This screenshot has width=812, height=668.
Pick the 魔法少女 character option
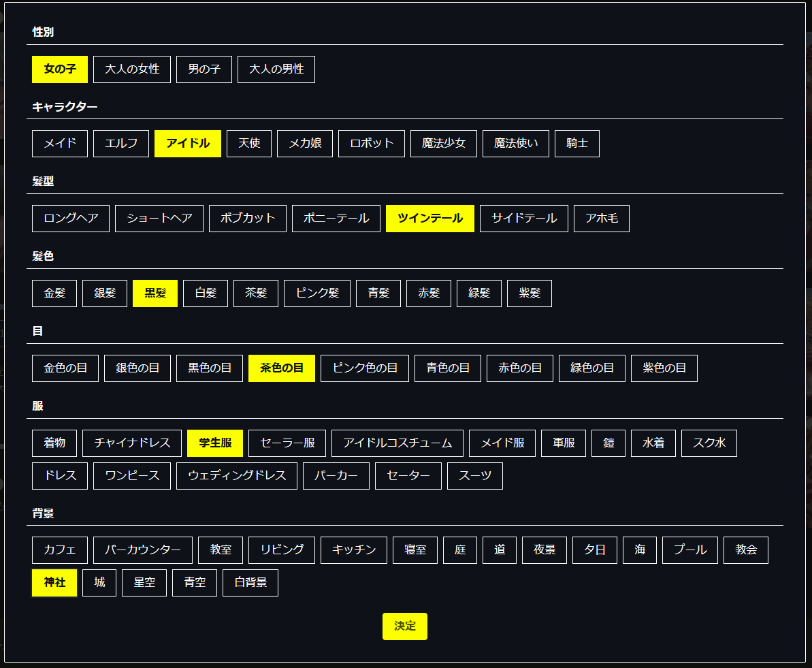[444, 144]
